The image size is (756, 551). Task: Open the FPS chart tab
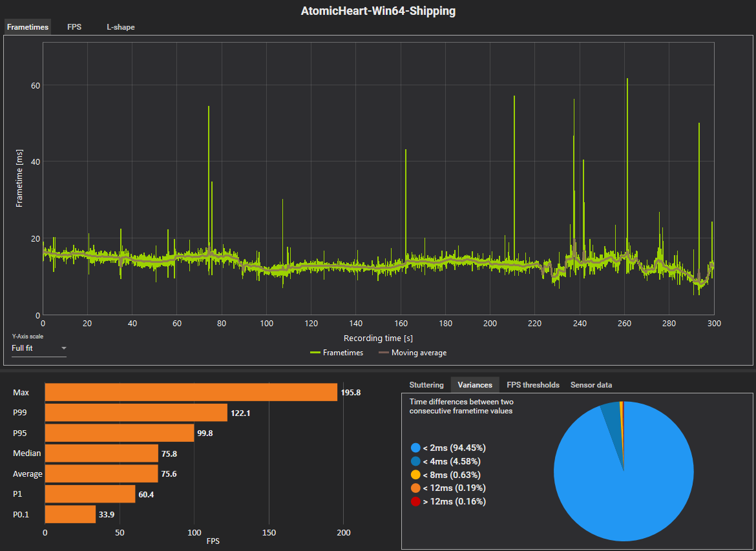tap(74, 27)
